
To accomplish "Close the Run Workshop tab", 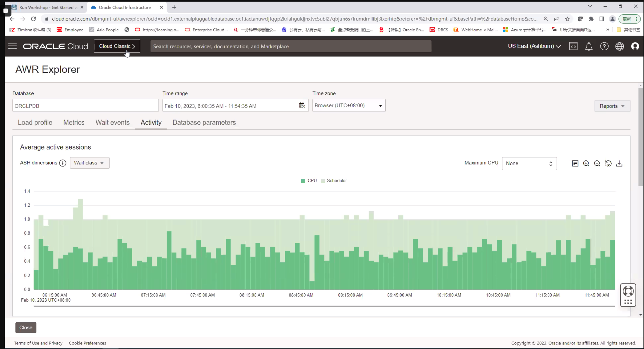I will tap(82, 7).
